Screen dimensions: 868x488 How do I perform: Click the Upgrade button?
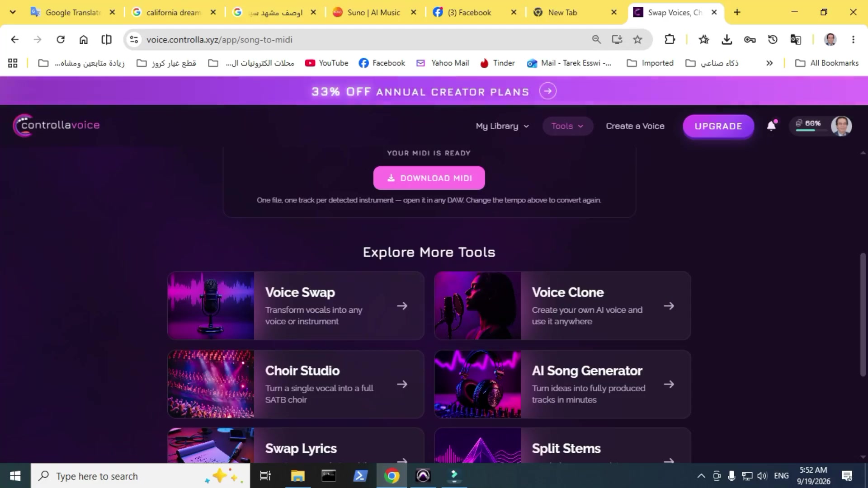718,126
